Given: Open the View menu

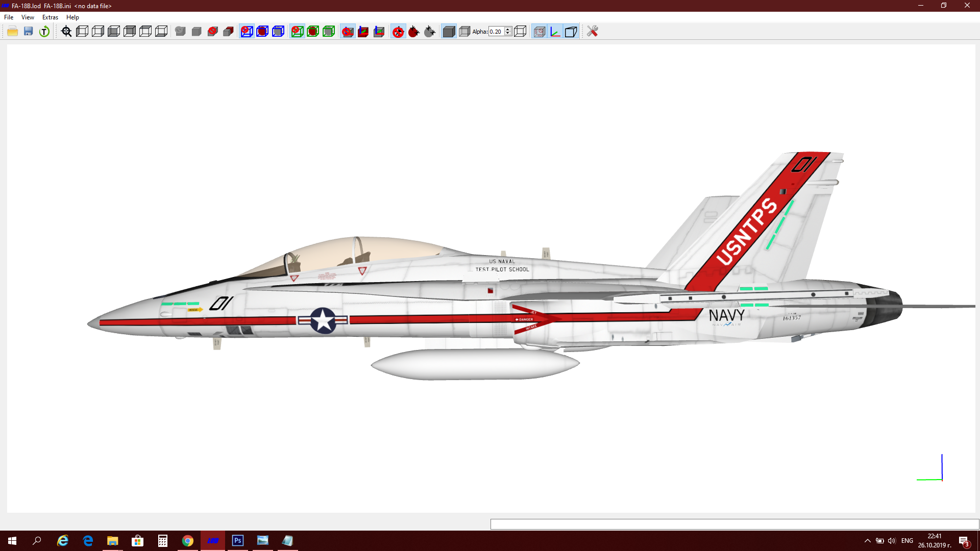Looking at the screenshot, I should click(x=28, y=17).
